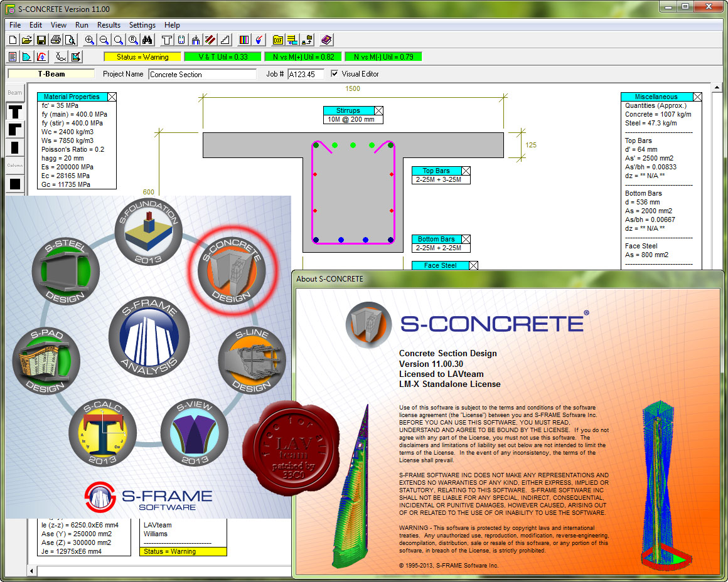Select the T-section shape toolbar icon

tap(167, 40)
